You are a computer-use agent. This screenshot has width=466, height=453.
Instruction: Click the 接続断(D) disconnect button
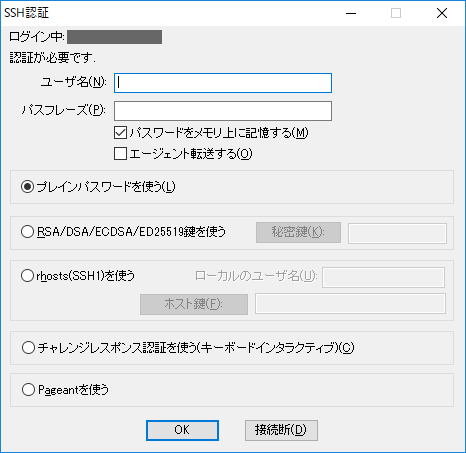pos(281,430)
